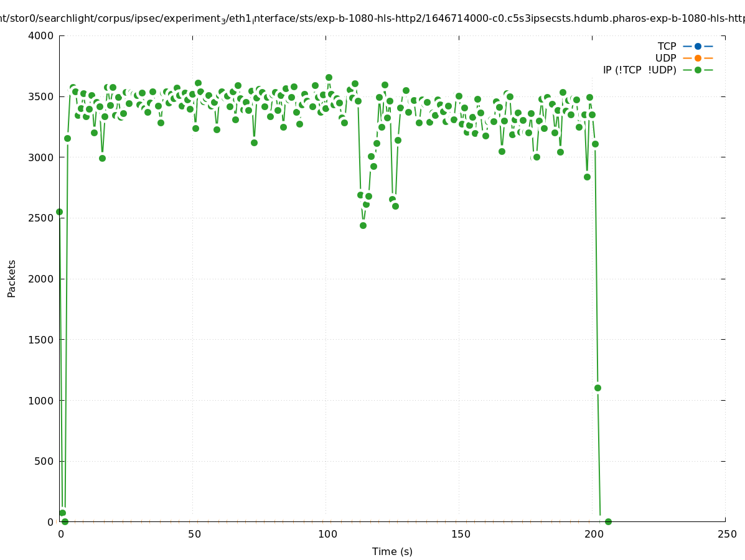745x560 pixels.
Task: Click the Packets y-axis title
Action: click(12, 278)
